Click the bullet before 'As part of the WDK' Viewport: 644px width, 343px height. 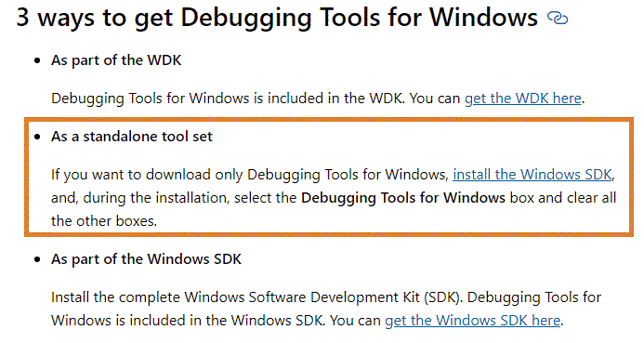click(x=37, y=60)
